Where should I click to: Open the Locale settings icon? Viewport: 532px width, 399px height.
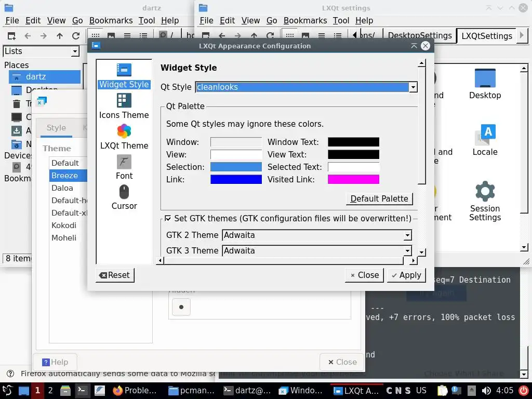coord(485,140)
